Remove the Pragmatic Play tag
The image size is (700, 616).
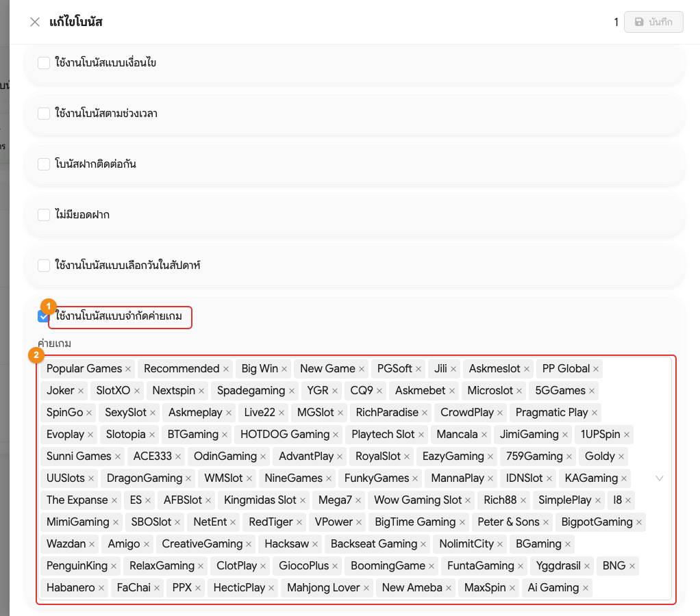[595, 413]
